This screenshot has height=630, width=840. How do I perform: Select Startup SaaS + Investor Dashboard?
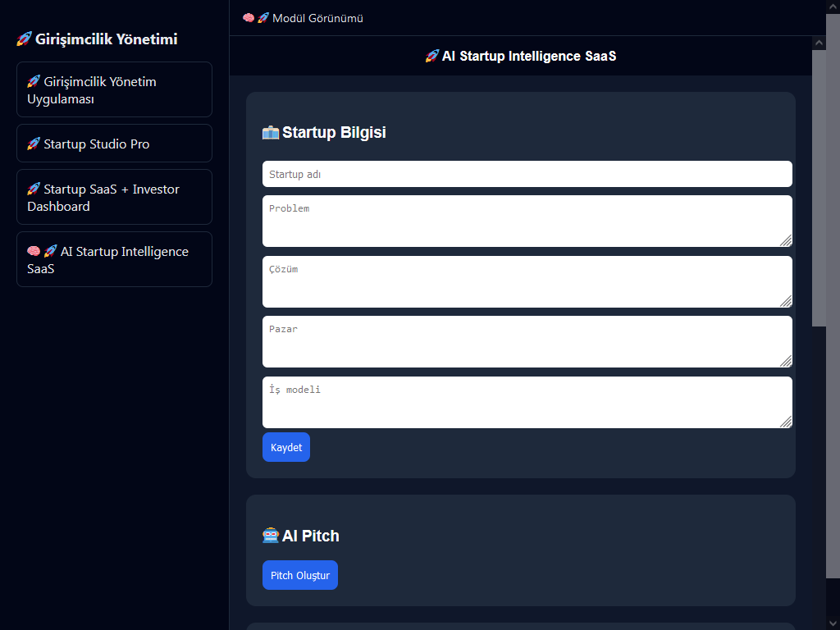point(114,198)
